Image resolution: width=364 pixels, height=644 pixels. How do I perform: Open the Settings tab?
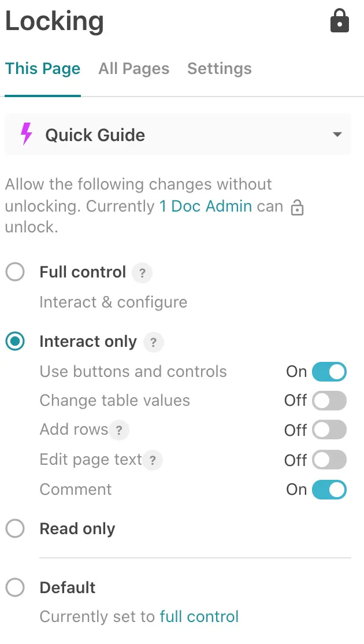point(220,69)
